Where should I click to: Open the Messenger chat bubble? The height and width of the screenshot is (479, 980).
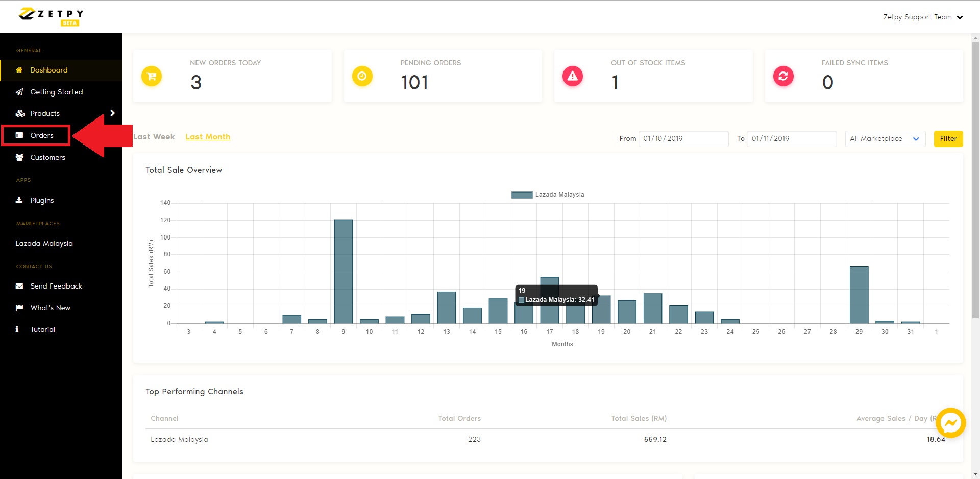point(950,422)
